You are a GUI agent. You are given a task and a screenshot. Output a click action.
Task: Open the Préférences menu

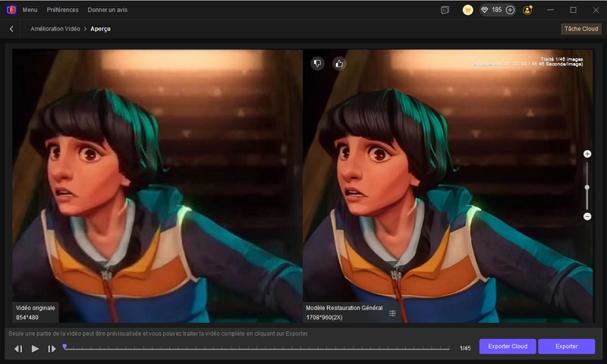(x=62, y=10)
